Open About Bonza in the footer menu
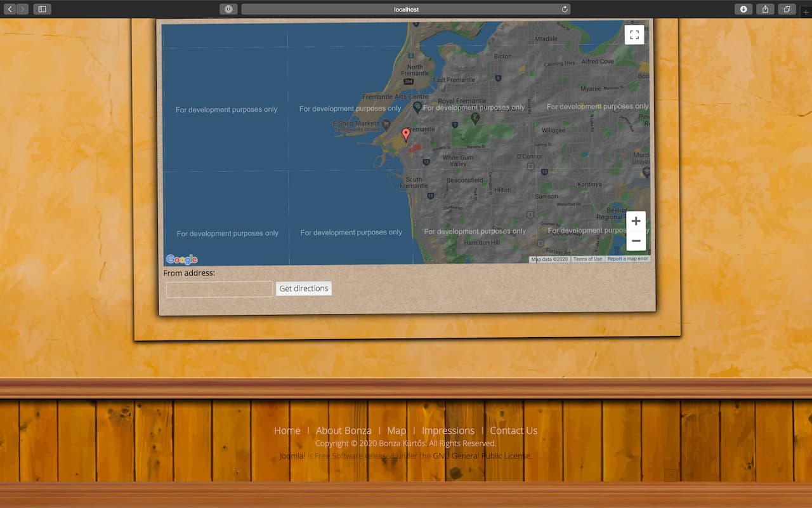This screenshot has height=508, width=812. (x=344, y=431)
